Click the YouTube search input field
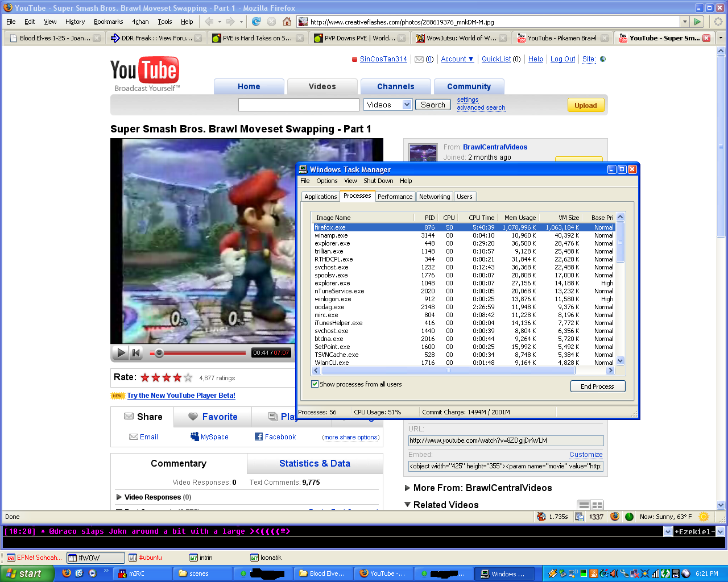The height and width of the screenshot is (582, 728). click(299, 105)
